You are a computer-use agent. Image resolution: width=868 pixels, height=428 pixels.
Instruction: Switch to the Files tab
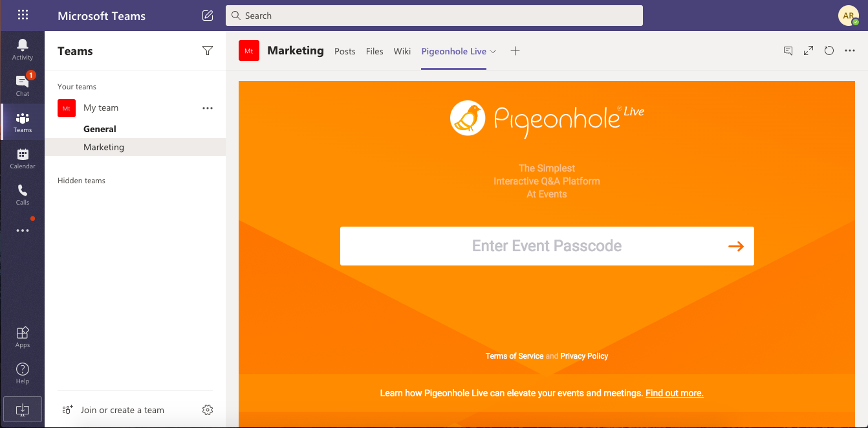coord(374,51)
